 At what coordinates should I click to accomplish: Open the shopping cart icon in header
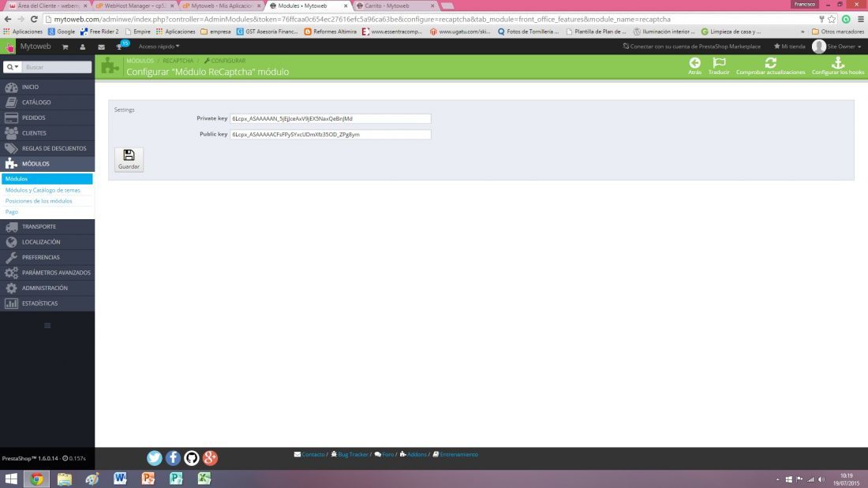click(65, 47)
